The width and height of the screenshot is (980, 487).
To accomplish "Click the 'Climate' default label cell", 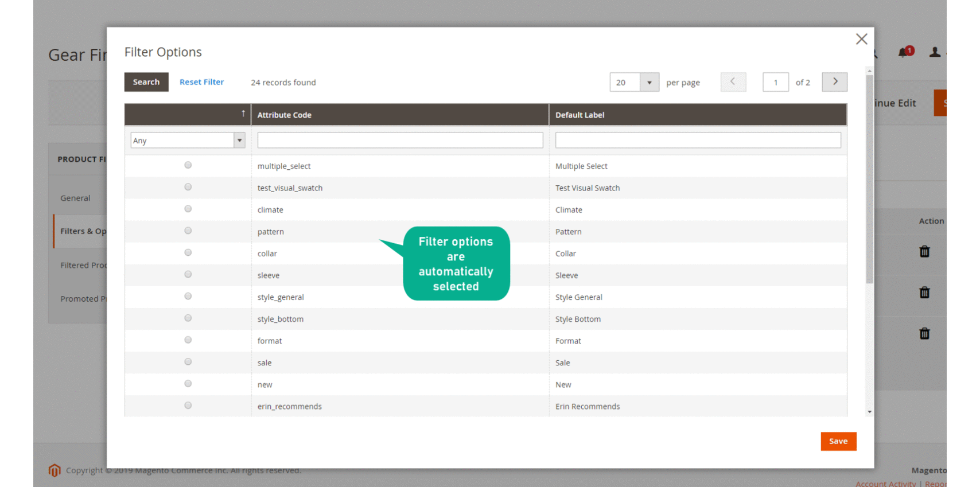I will [569, 210].
